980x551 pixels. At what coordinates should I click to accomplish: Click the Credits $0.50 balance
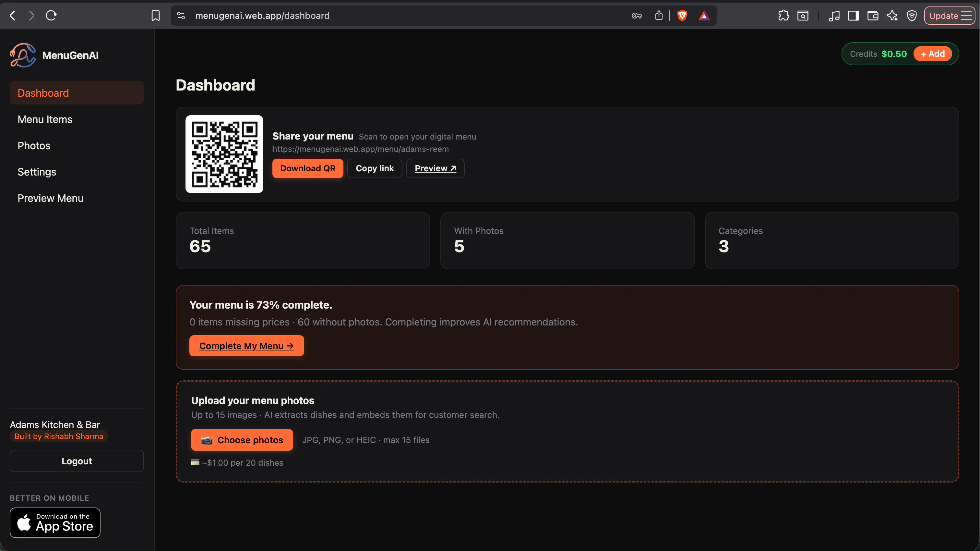point(878,54)
